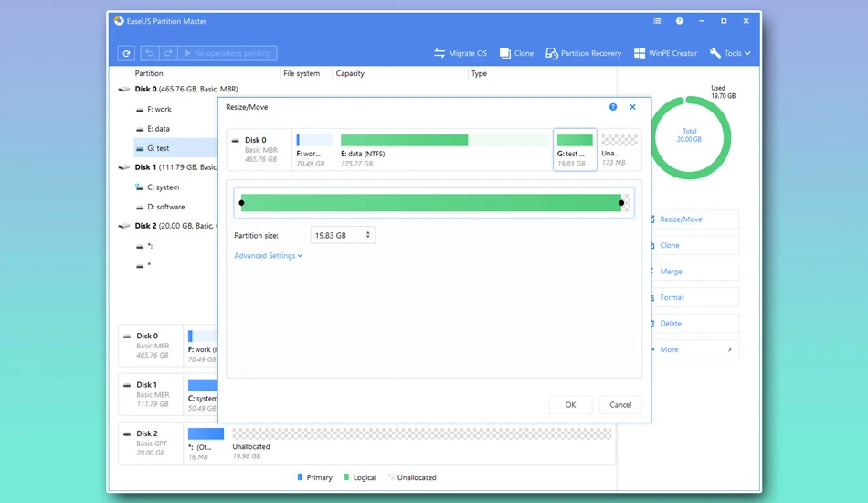Open the hamburger menu icon in title bar
This screenshot has height=503, width=868.
pos(657,21)
